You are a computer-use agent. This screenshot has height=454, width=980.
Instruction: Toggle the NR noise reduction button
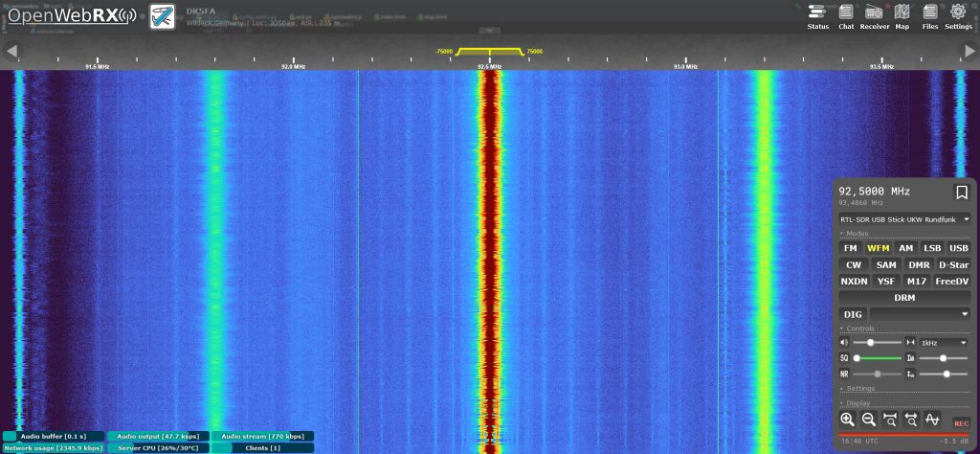(x=844, y=374)
